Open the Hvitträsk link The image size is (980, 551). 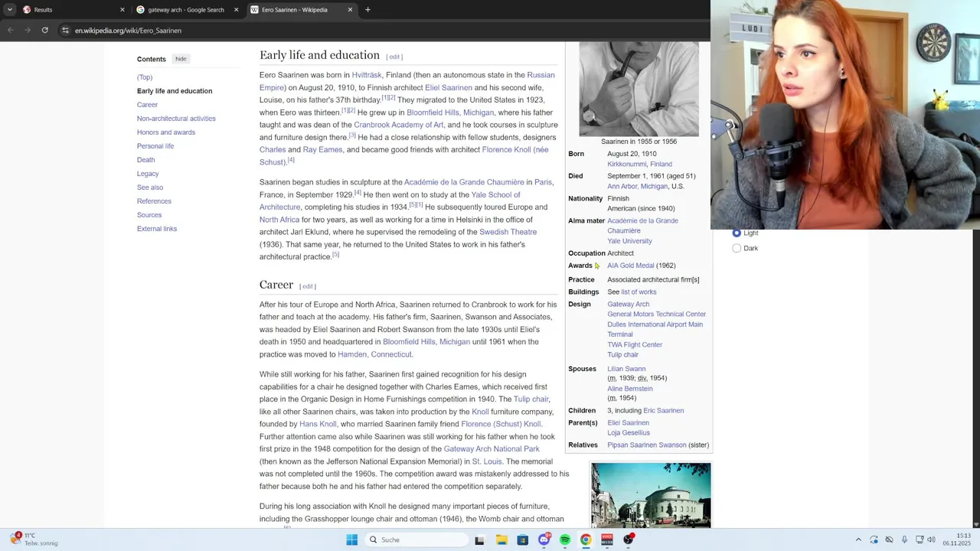(367, 75)
